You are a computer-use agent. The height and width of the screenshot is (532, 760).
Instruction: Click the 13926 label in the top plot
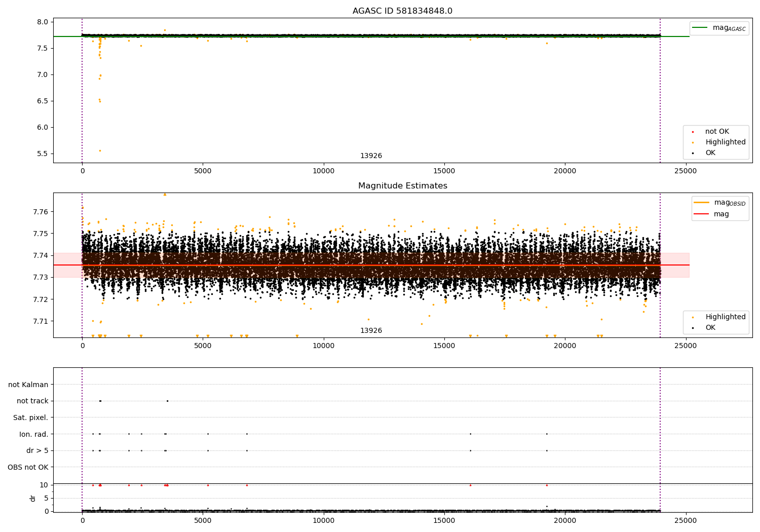point(371,156)
